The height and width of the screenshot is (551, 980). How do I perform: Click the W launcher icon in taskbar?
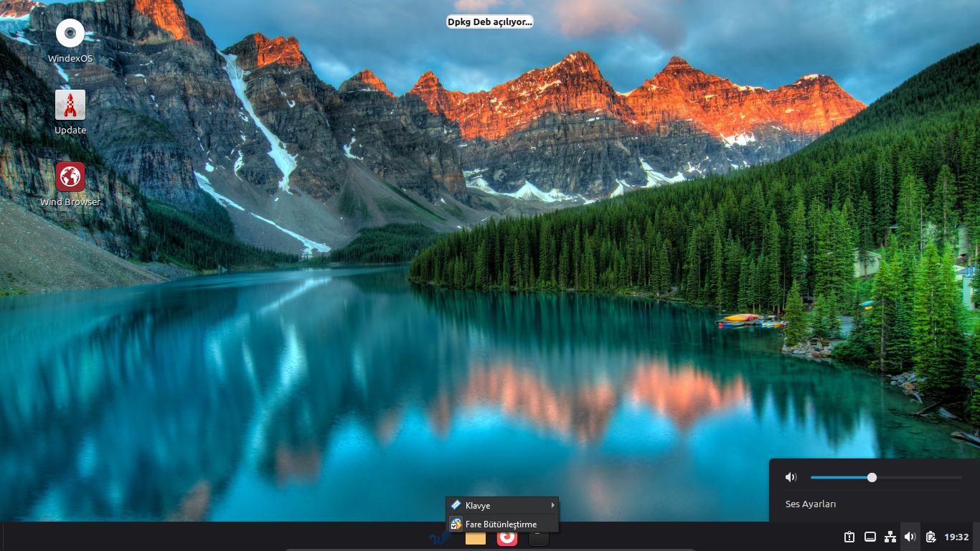pos(440,539)
